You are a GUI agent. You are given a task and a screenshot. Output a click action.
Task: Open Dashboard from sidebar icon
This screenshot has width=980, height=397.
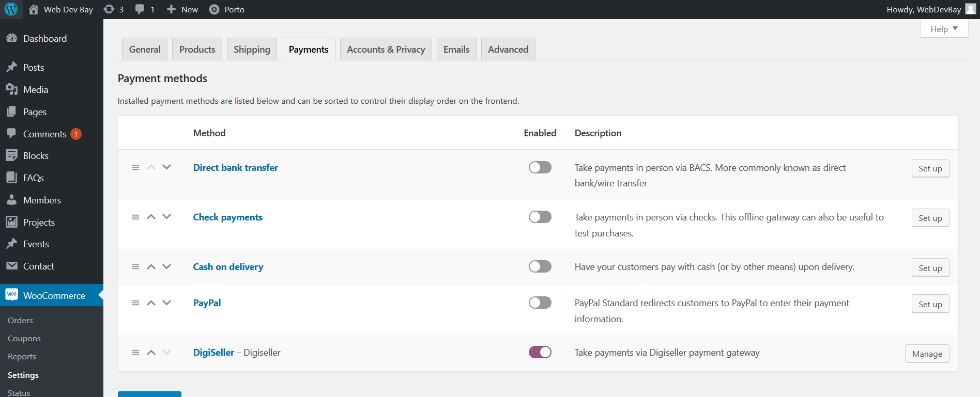(11, 38)
